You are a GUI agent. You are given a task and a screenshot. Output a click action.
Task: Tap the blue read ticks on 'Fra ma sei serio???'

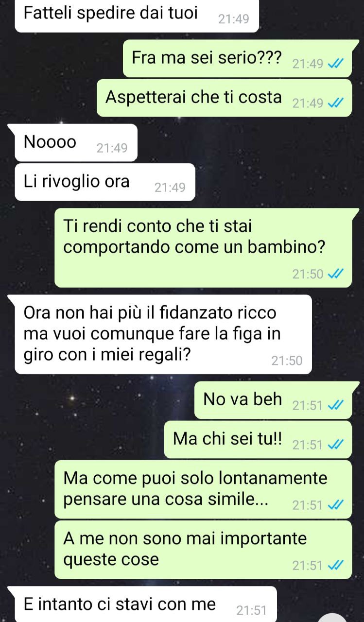pyautogui.click(x=336, y=64)
